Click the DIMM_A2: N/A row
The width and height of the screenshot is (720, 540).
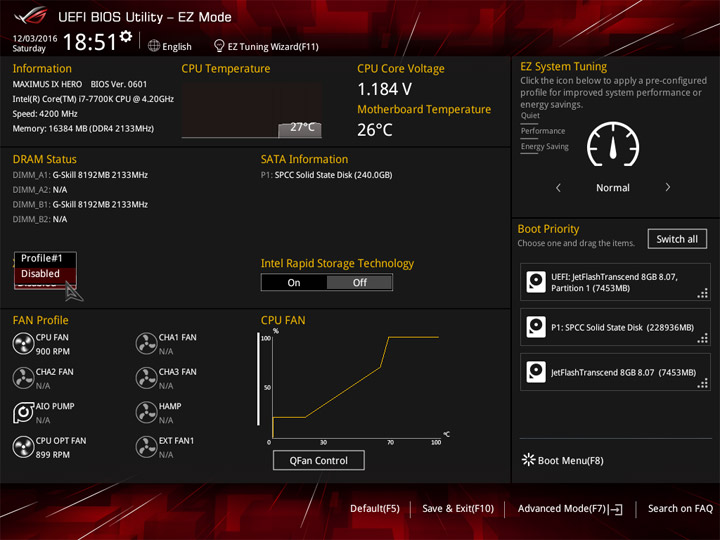pos(40,190)
